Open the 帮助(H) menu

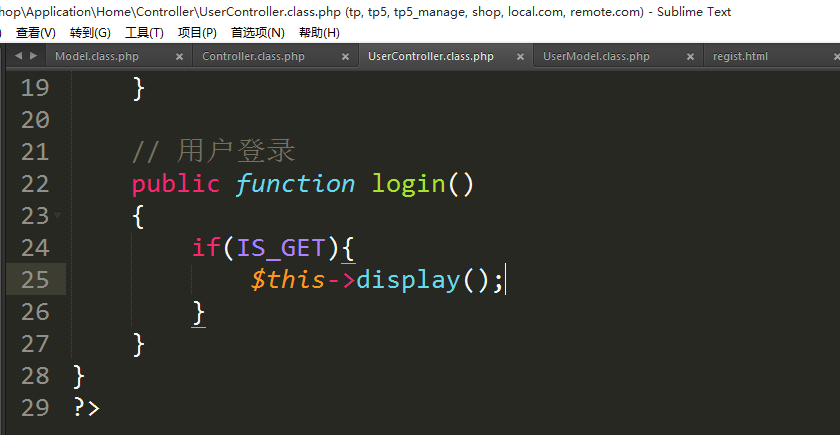click(319, 33)
